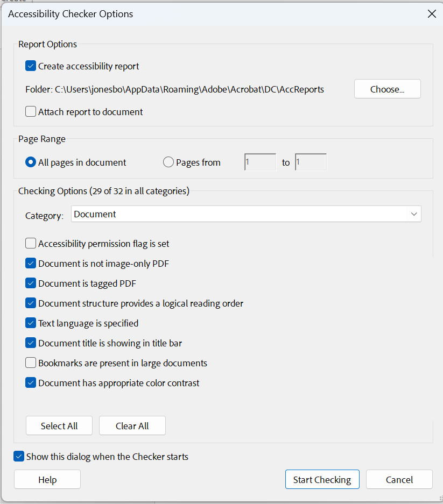The image size is (443, 504).
Task: Click the starting page number field
Action: point(260,161)
